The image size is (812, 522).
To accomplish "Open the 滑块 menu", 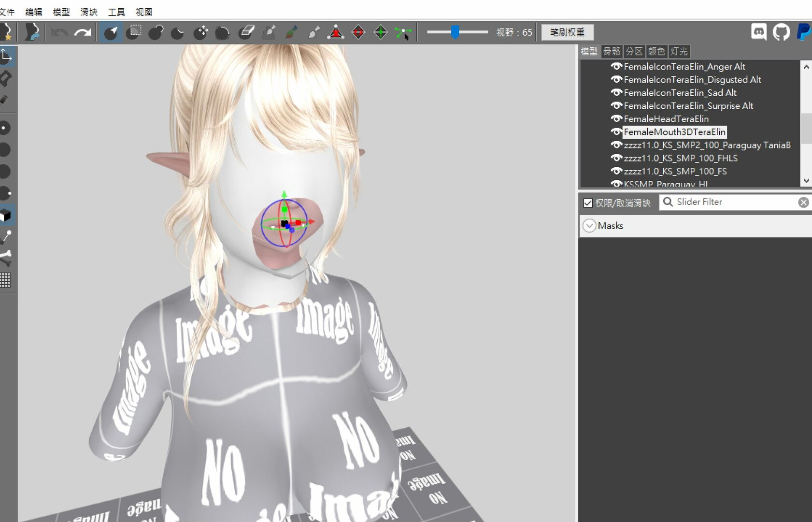I will [89, 12].
